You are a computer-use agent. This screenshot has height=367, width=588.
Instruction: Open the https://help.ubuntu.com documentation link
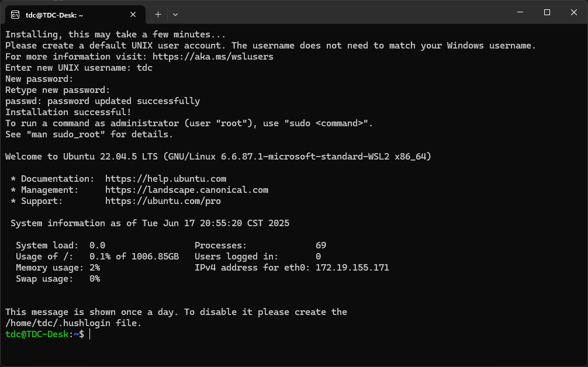(165, 179)
